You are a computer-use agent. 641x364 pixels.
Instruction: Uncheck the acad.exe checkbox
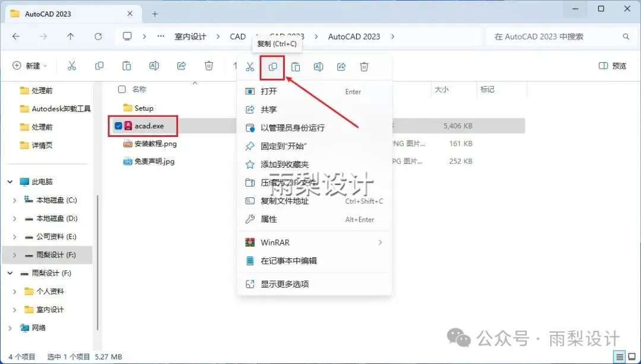[119, 126]
